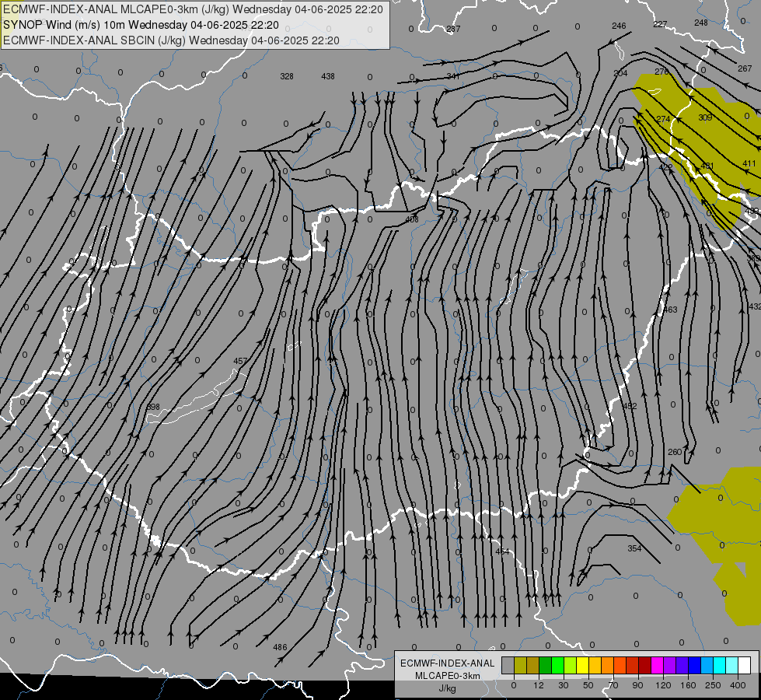
Task: Click the J/kg unit label in legend
Action: click(x=448, y=688)
